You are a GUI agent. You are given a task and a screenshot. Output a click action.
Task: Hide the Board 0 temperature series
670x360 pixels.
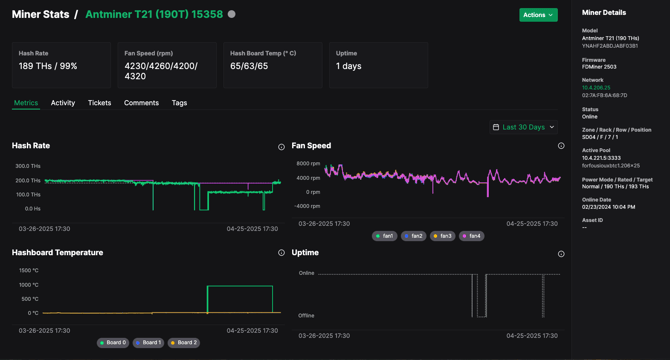pyautogui.click(x=113, y=342)
